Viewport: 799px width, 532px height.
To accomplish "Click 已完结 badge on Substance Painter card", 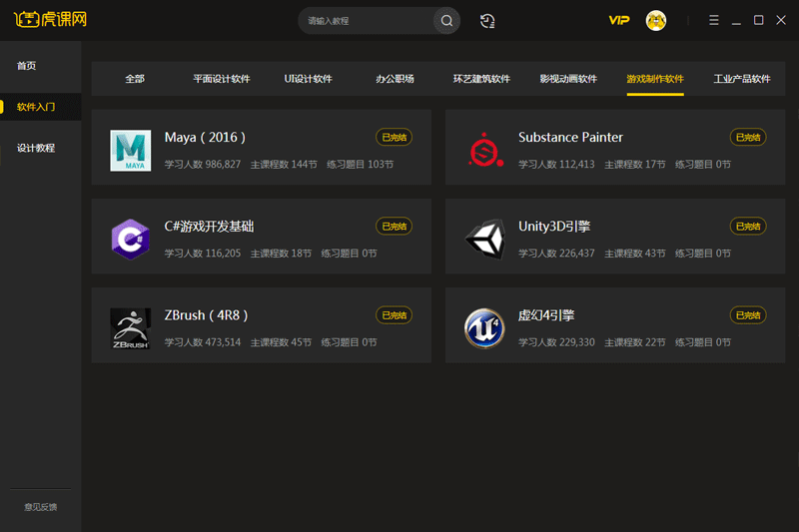I will pos(748,138).
